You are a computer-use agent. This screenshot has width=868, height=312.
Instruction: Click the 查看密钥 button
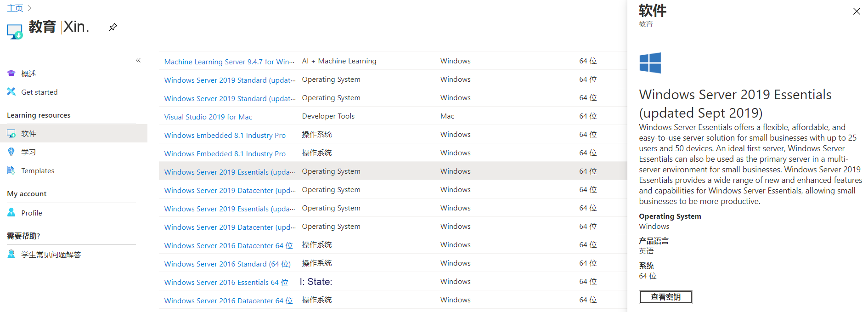point(665,297)
